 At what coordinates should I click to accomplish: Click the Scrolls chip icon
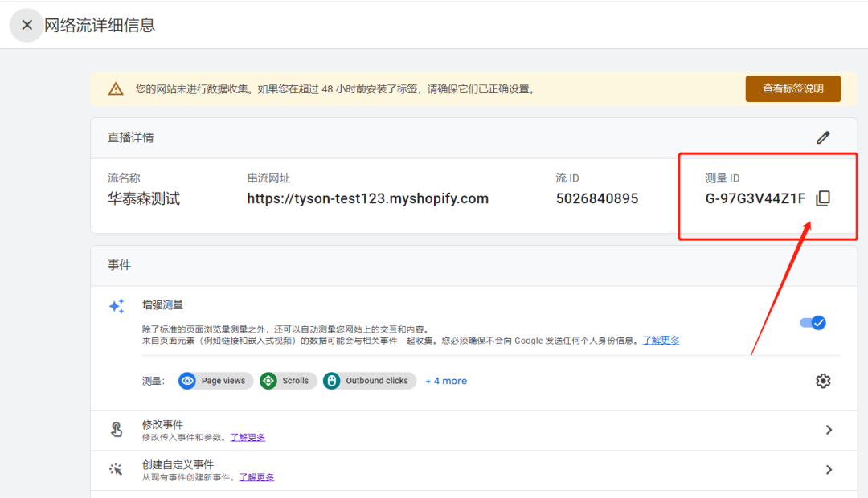(268, 381)
